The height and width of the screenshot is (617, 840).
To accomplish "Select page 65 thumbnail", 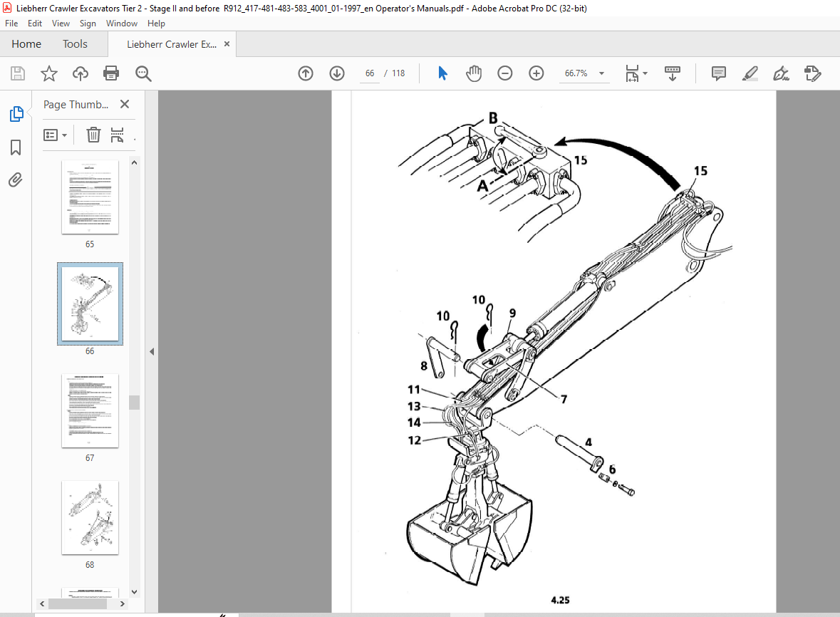I will pos(90,197).
